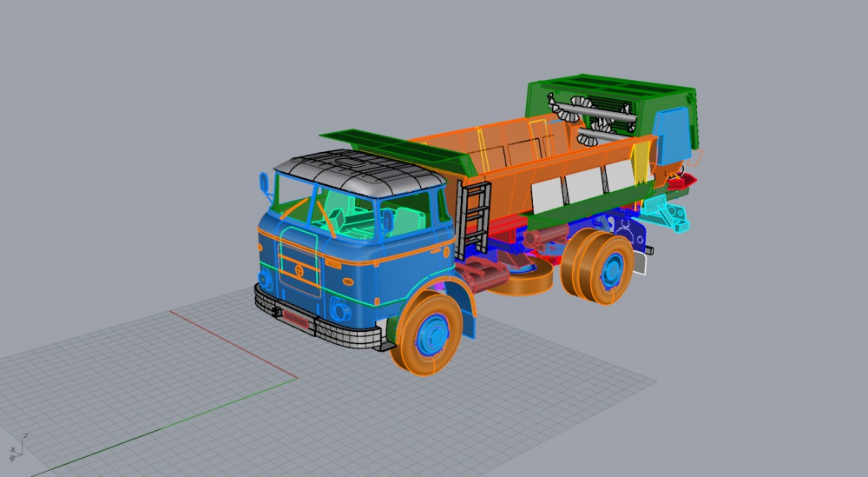Select the blue hub of the rear wheel
The image size is (868, 477).
(613, 270)
